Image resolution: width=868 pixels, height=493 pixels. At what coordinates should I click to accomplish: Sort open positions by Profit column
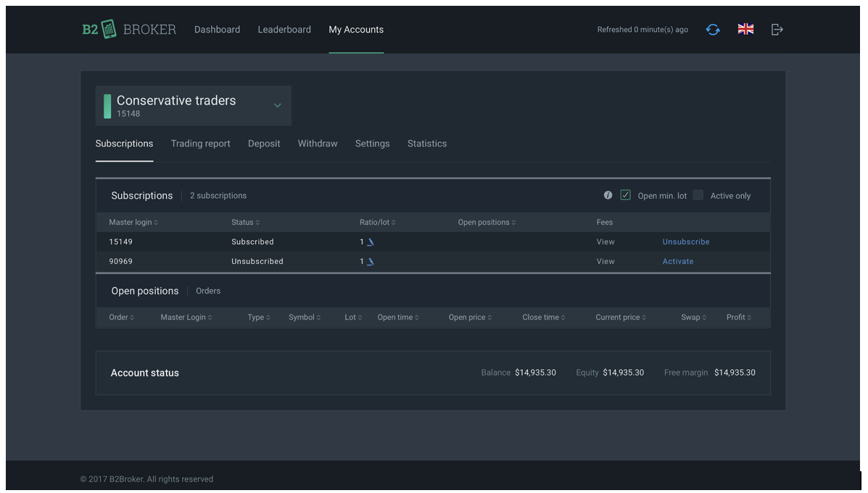pos(738,318)
